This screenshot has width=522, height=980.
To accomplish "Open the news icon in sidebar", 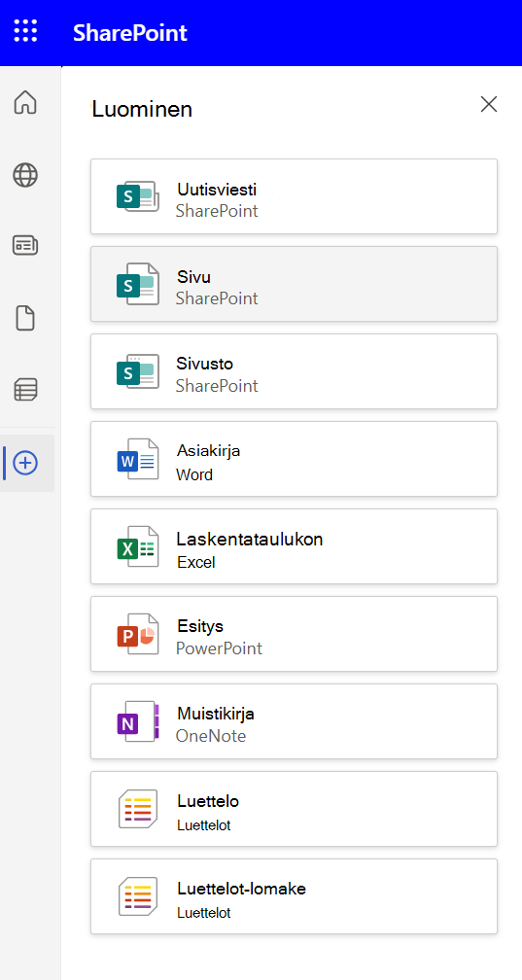I will coord(25,246).
